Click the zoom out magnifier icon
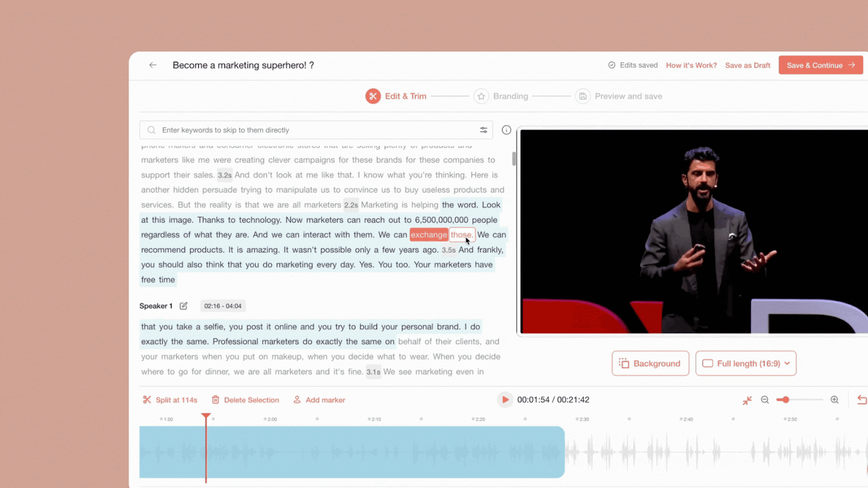Image resolution: width=868 pixels, height=488 pixels. coord(765,400)
